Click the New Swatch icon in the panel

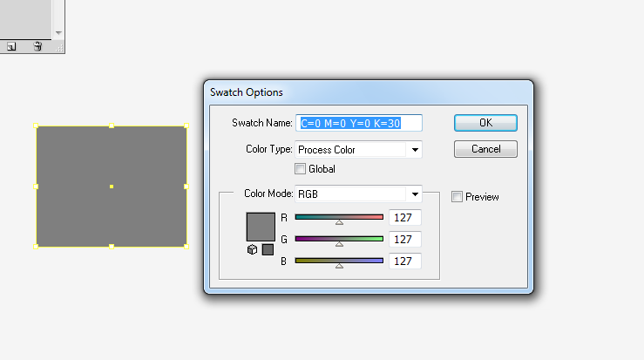(11, 47)
